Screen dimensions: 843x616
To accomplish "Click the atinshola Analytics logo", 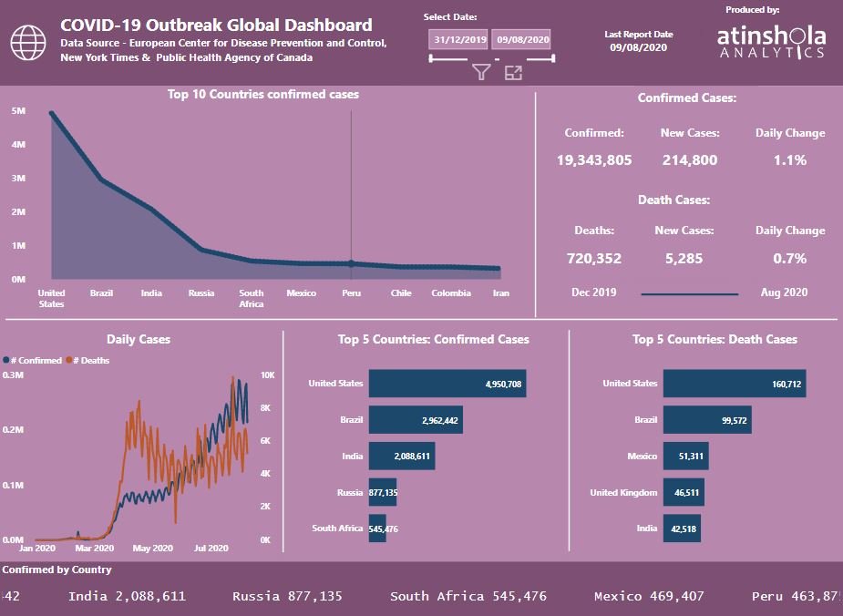I will [771, 41].
